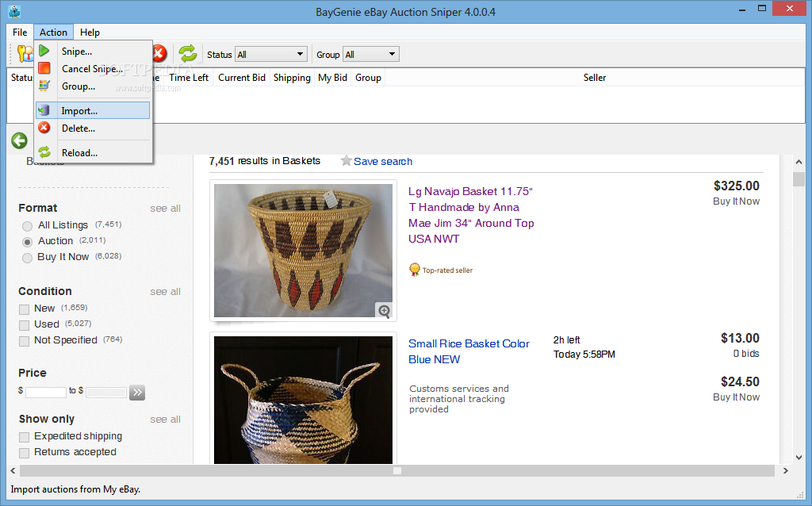Screen dimensions: 812x506
Task: Open the Lg Navajo Basket listing title
Action: click(x=471, y=215)
